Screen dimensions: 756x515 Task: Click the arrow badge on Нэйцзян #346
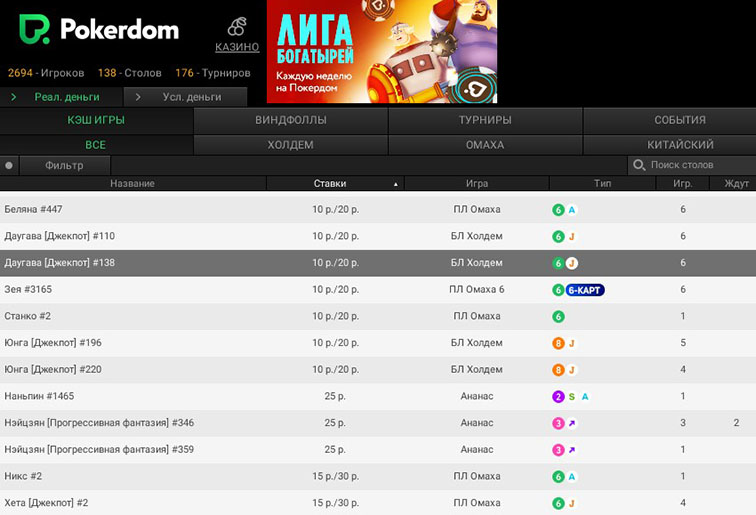[572, 423]
